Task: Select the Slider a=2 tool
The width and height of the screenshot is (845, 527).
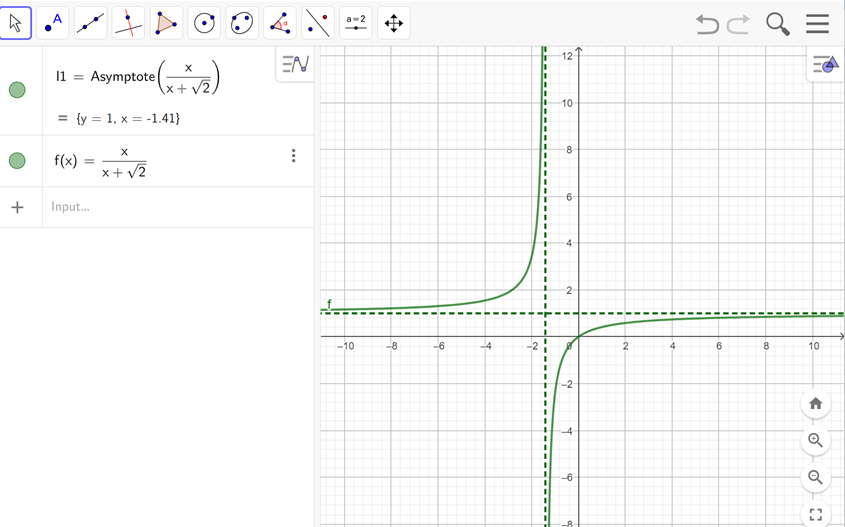Action: (x=355, y=23)
